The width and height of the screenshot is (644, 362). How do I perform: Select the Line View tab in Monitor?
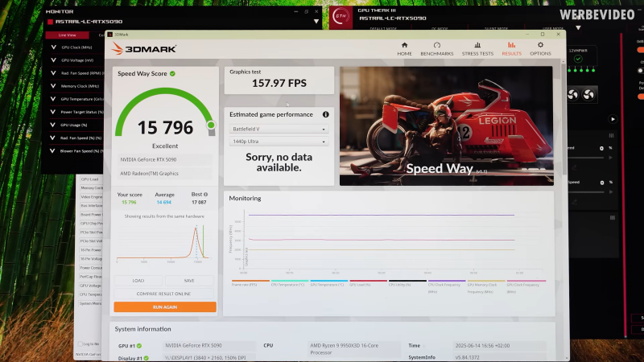pos(67,35)
